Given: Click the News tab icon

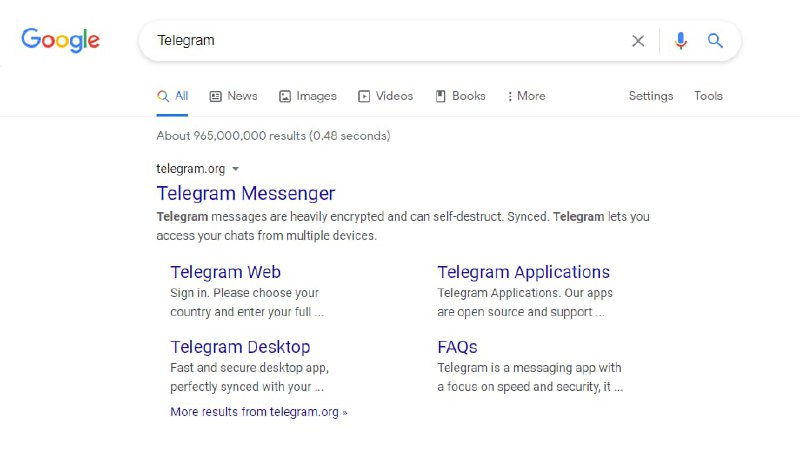Looking at the screenshot, I should point(216,96).
